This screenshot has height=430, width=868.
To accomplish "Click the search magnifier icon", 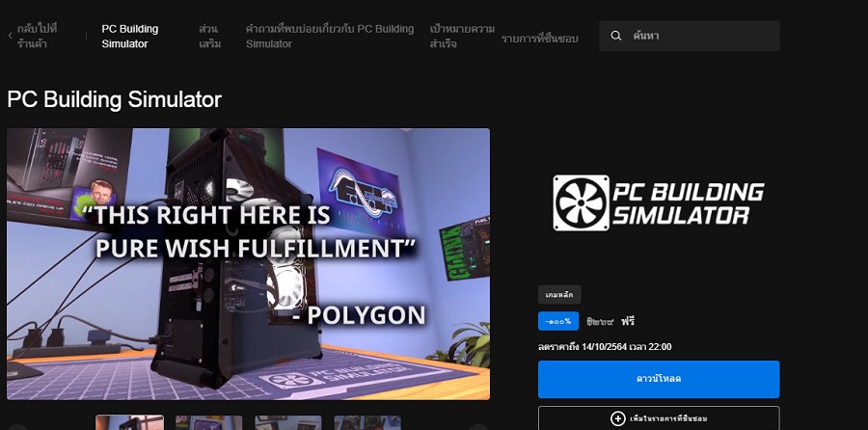I will [x=615, y=36].
